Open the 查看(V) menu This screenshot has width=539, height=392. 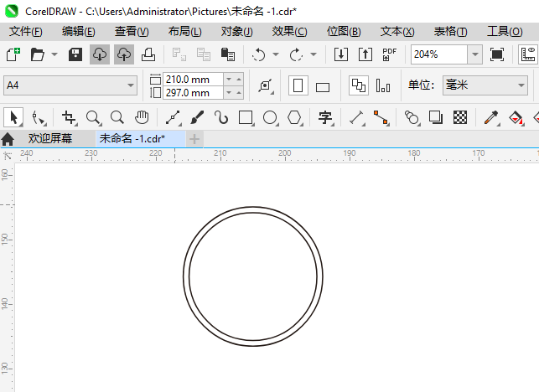tap(132, 32)
